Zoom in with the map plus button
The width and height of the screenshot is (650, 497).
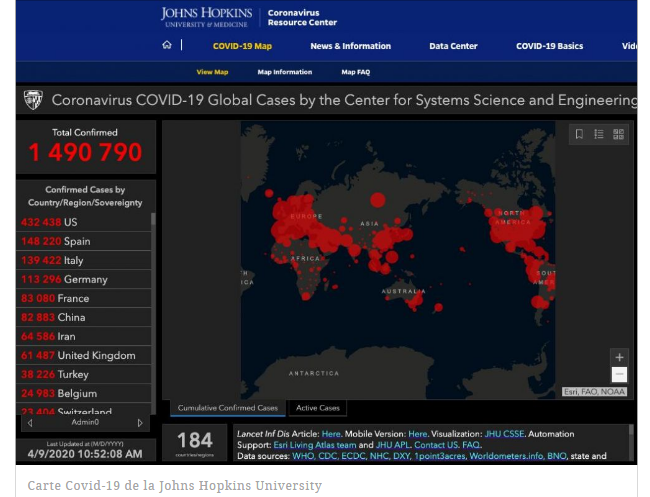point(619,357)
